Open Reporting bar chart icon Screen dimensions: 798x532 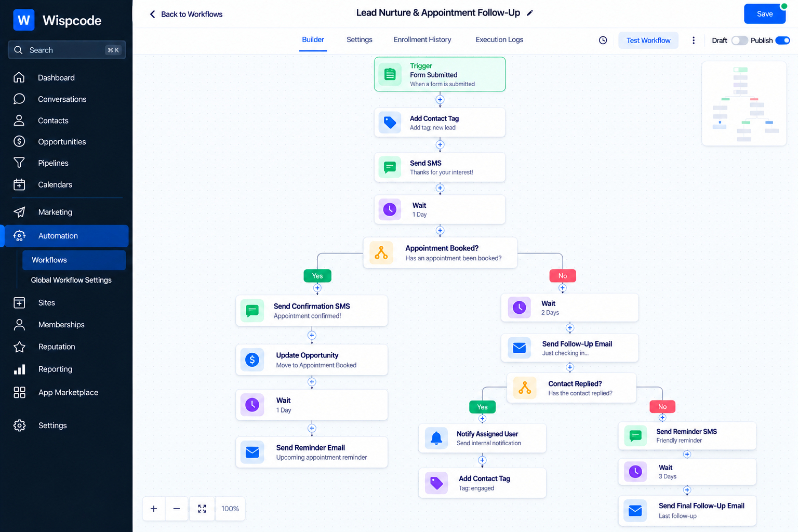(x=19, y=369)
